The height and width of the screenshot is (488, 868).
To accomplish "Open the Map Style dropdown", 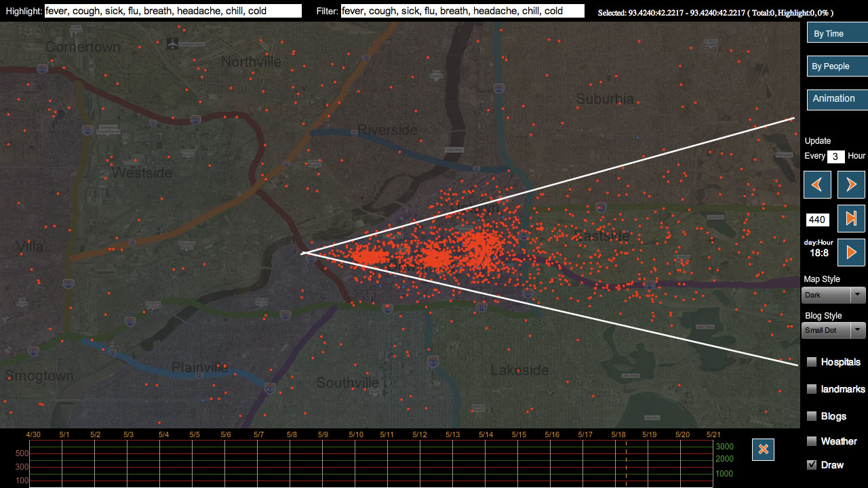I will point(833,295).
